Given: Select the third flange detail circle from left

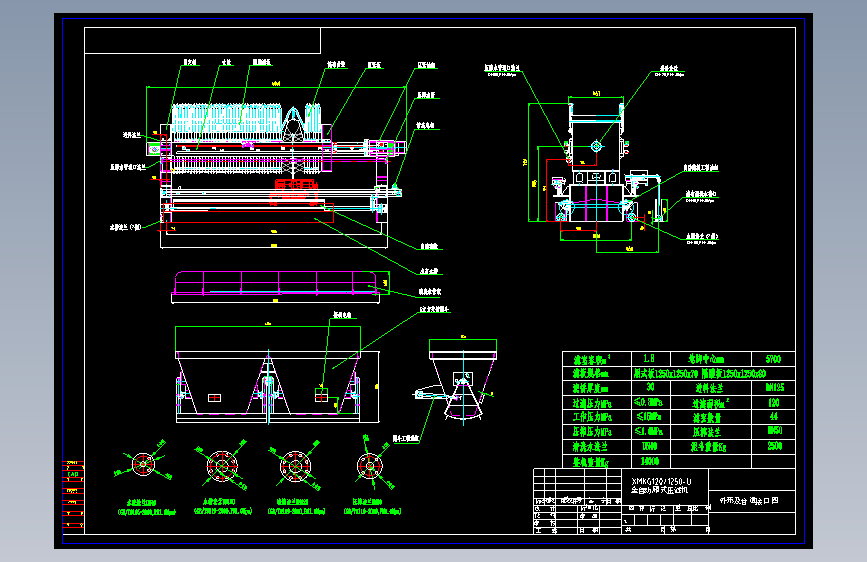Looking at the screenshot, I should 295,466.
